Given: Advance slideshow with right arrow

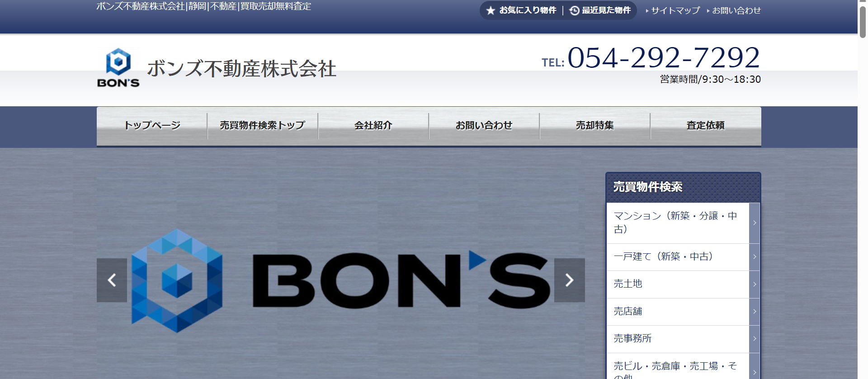Looking at the screenshot, I should click(570, 280).
